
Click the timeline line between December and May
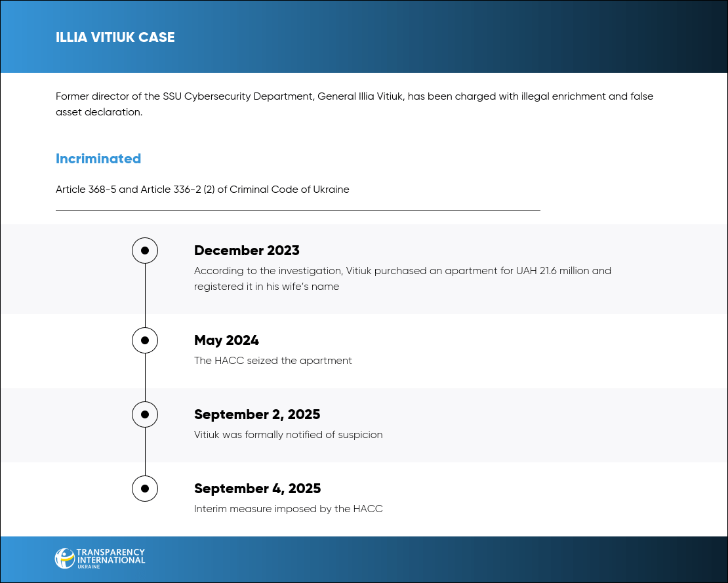[x=145, y=295]
